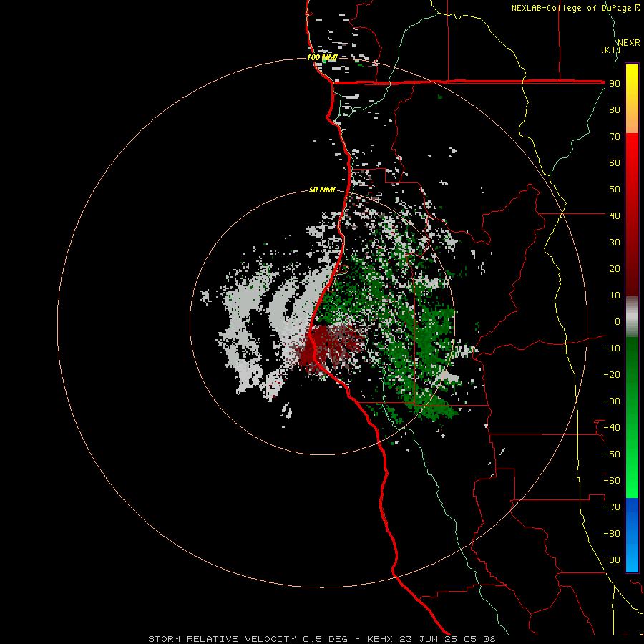Click the gray zero-velocity segment of the color bar
The width and height of the screenshot is (644, 644).
632,316
